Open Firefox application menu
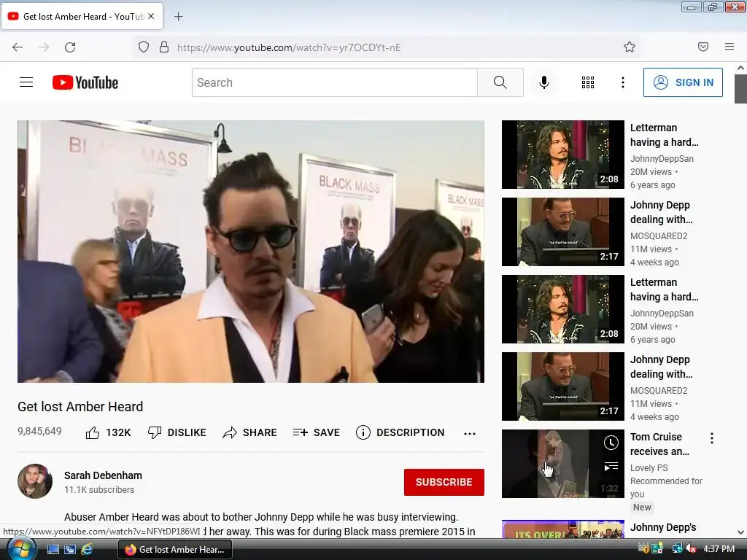Viewport: 747px width, 560px height. pyautogui.click(x=729, y=47)
